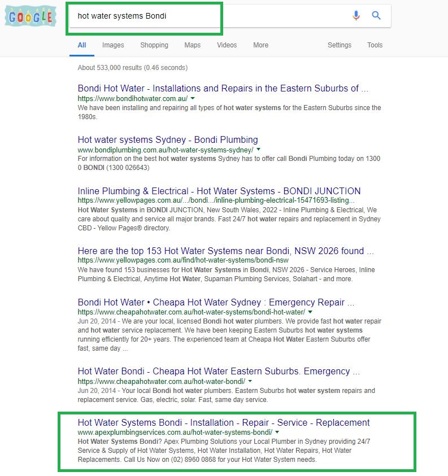Click snippet 'Your local Bondi hot water plumbers'
448x476 pixels.
[x=227, y=395]
